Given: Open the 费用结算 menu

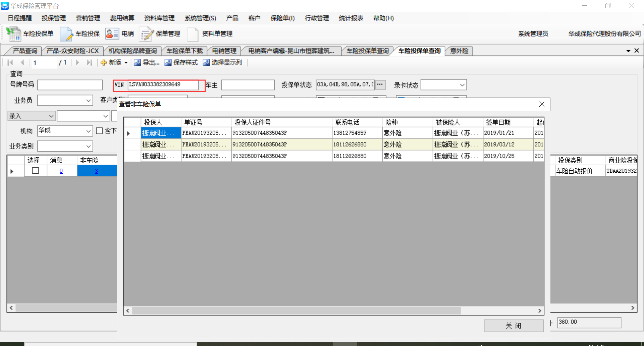Looking at the screenshot, I should [122, 18].
